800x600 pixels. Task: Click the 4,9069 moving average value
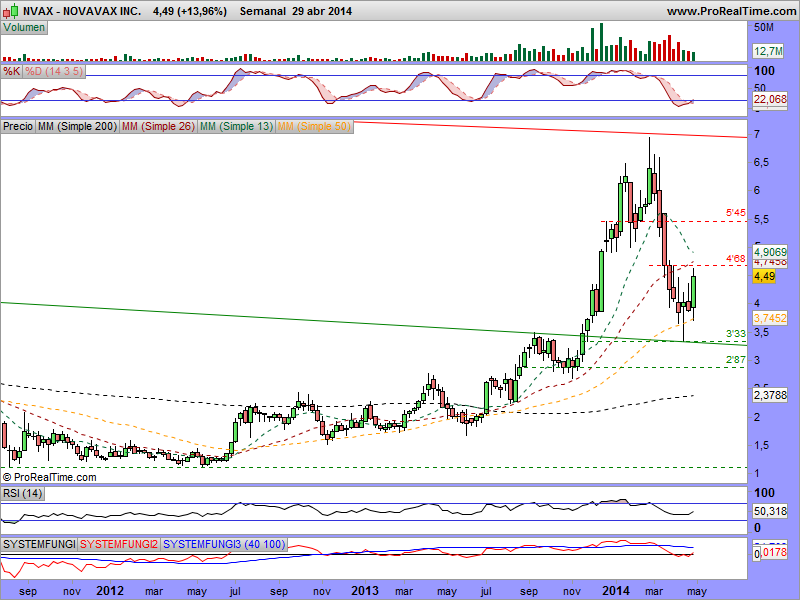tap(770, 252)
